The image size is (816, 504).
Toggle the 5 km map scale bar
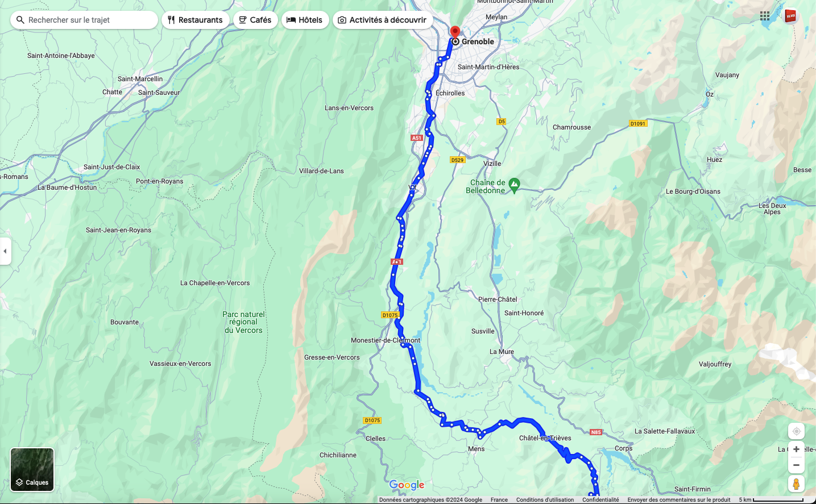point(771,500)
